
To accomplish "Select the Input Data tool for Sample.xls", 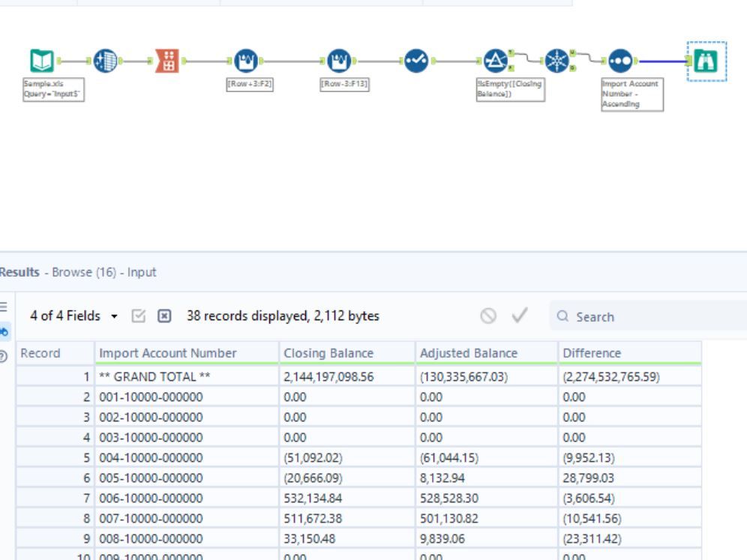I will 42,61.
